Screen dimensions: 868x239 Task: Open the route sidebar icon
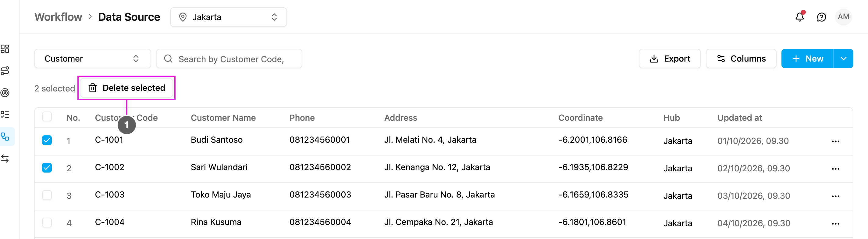coord(5,71)
